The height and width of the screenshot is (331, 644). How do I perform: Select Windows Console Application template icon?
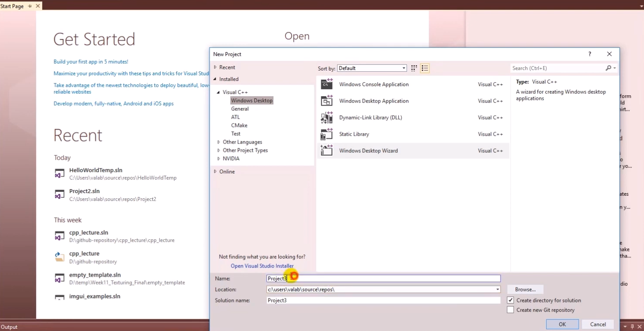pos(327,84)
